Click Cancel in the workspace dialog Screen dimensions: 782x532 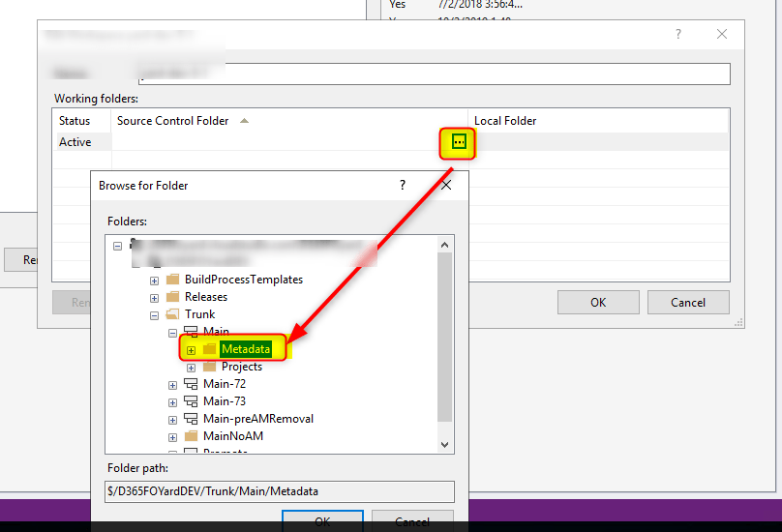point(688,302)
